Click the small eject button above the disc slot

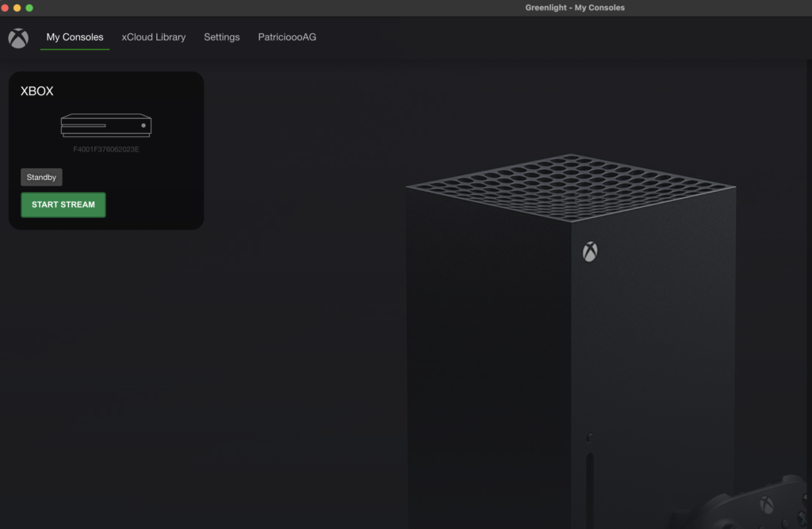tap(589, 438)
